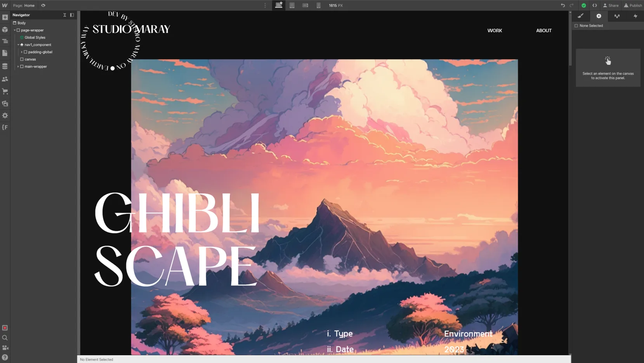Collapse the page-wrapper tree node

pos(15,30)
